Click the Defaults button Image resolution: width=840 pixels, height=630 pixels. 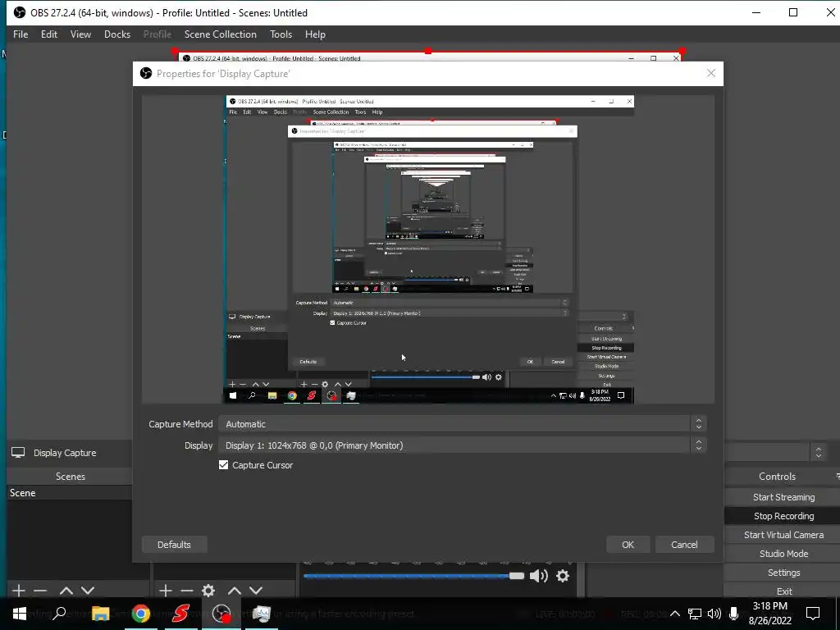[174, 545]
